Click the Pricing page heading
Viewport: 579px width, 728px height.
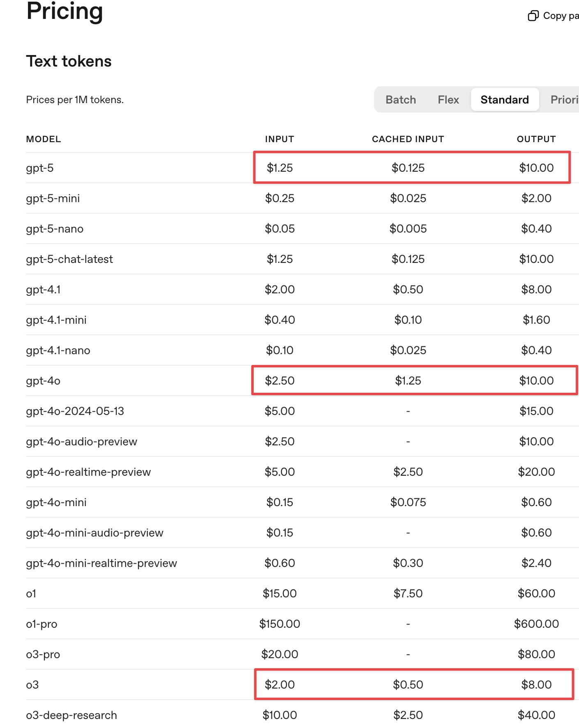coord(64,11)
